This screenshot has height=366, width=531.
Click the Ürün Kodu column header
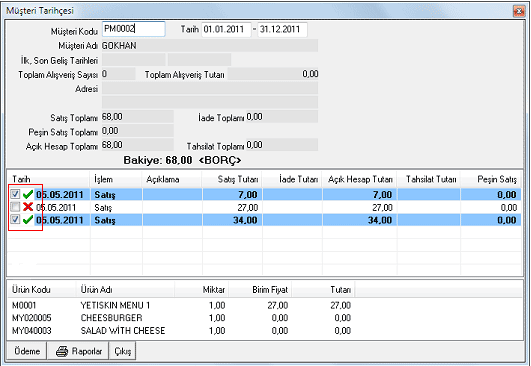[42, 290]
